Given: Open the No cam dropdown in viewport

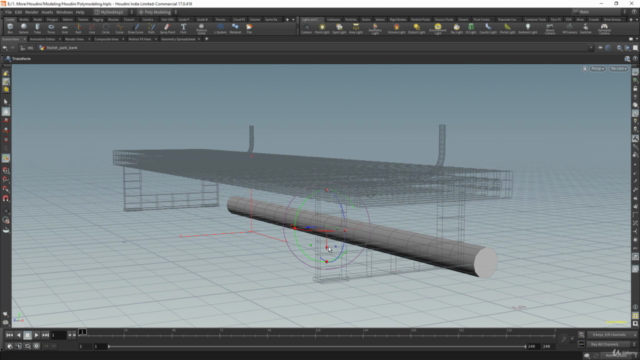Looking at the screenshot, I should [619, 69].
